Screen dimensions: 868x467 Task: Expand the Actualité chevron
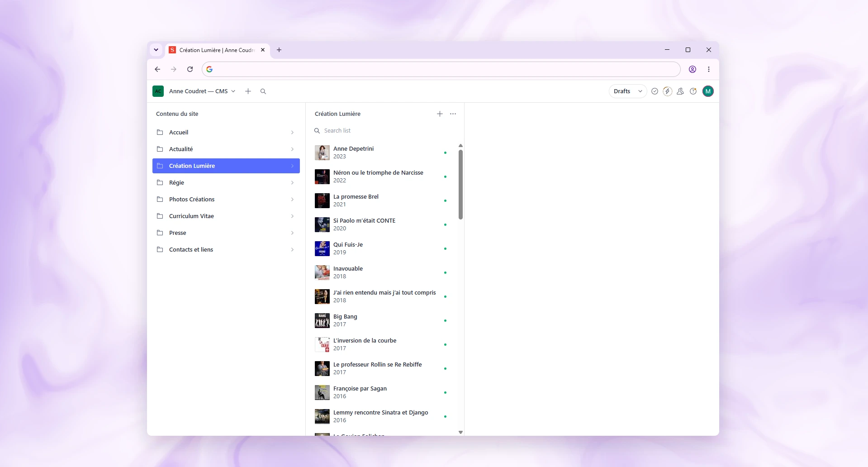point(292,149)
